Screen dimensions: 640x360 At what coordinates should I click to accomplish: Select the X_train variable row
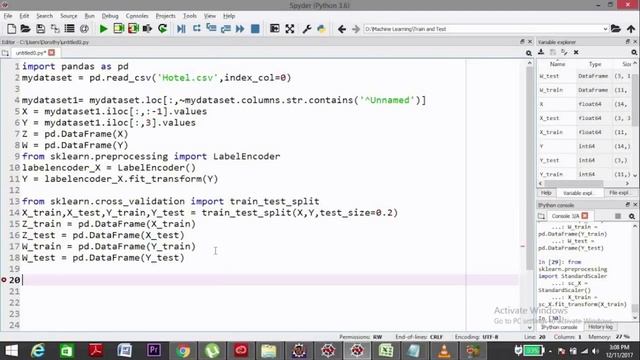click(585, 132)
